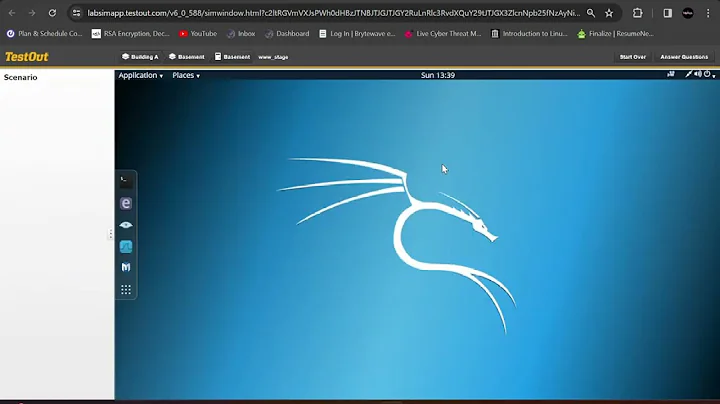Open 'Finalize | ResumeNe...' bookmark
Screen dimensions: 720x404
tap(615, 34)
